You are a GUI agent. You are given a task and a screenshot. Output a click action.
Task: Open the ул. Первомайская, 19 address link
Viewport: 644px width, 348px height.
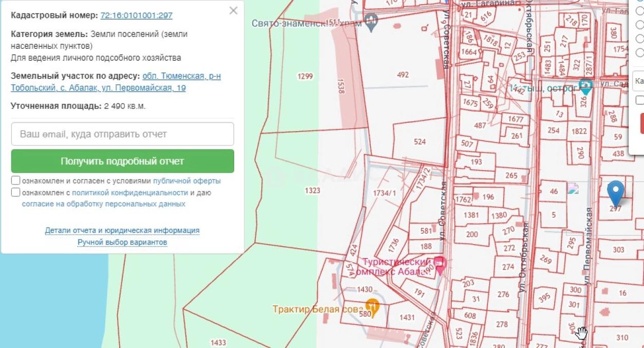(x=116, y=82)
